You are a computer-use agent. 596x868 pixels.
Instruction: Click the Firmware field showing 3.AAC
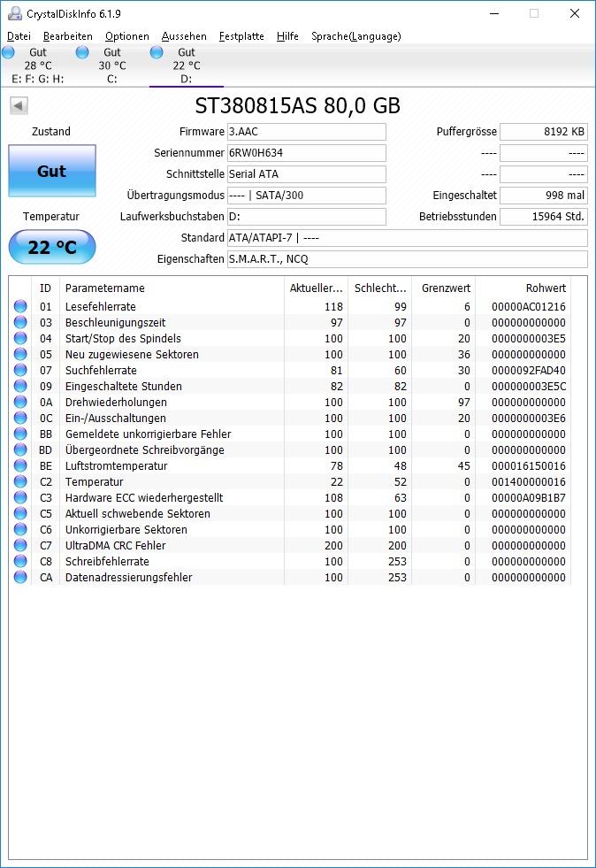click(x=307, y=132)
